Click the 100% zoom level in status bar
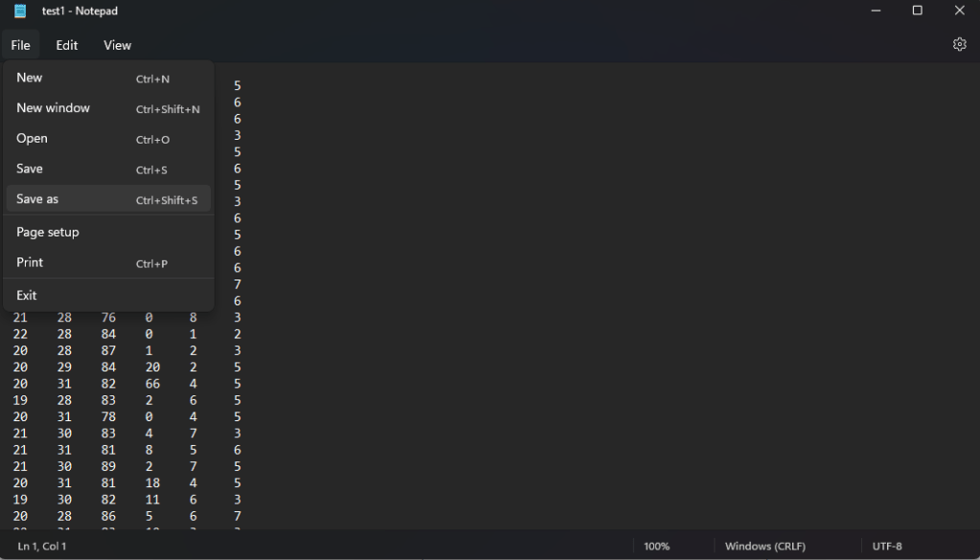Viewport: 980px width, 560px height. (x=656, y=546)
